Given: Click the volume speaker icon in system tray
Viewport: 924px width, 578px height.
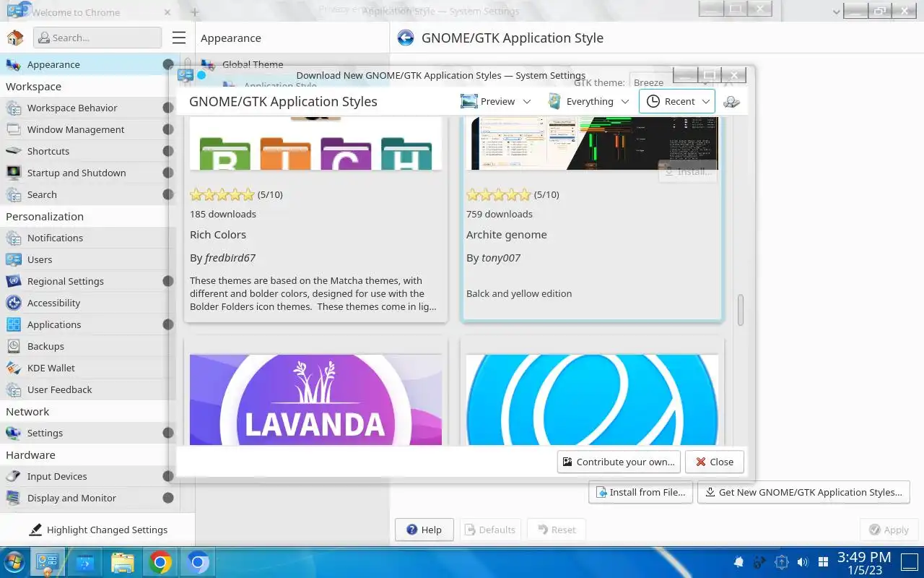Looking at the screenshot, I should click(x=802, y=562).
